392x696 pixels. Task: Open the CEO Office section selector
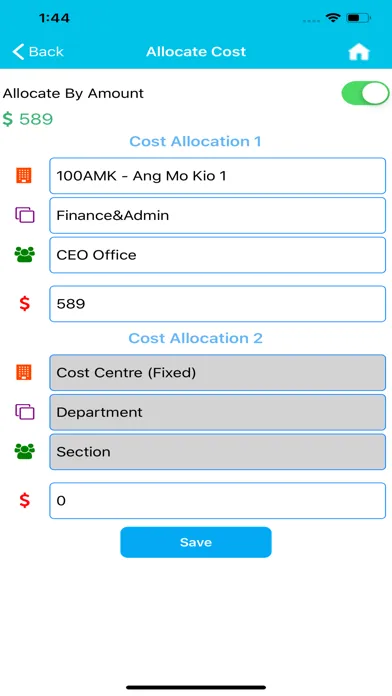pos(218,255)
